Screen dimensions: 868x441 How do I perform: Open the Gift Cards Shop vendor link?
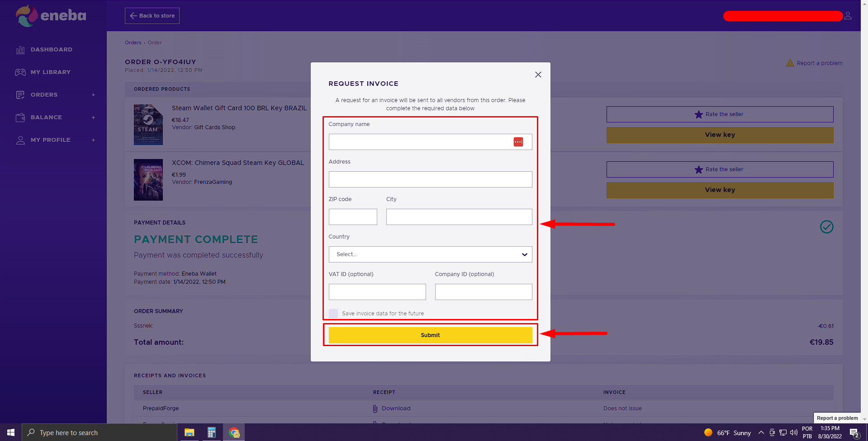[215, 127]
